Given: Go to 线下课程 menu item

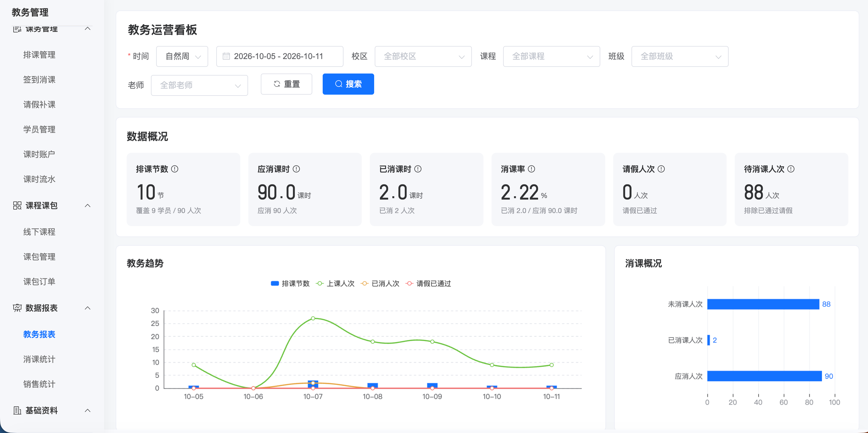Looking at the screenshot, I should (x=39, y=232).
